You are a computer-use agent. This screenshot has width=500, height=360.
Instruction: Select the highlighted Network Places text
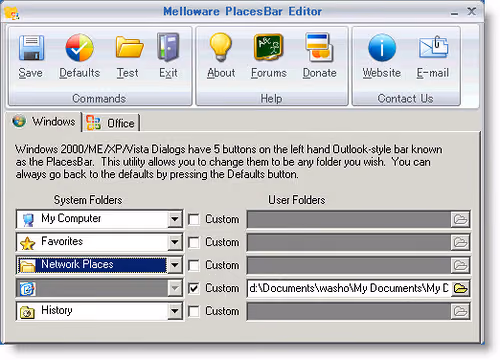point(77,264)
